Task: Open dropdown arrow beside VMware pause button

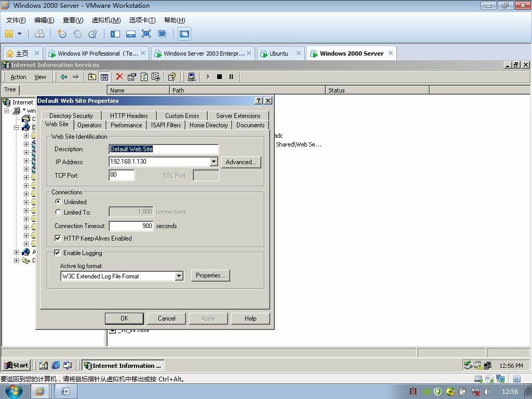Action: pyautogui.click(x=19, y=34)
